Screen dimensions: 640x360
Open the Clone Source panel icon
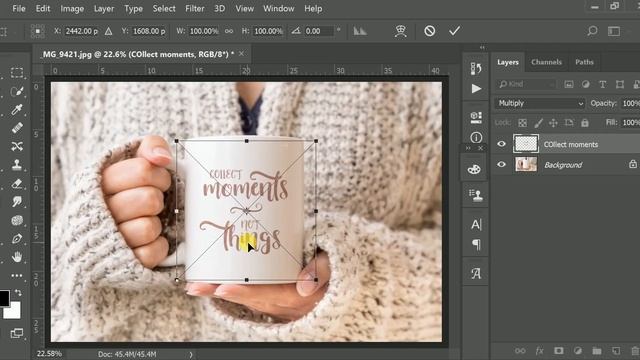476,196
